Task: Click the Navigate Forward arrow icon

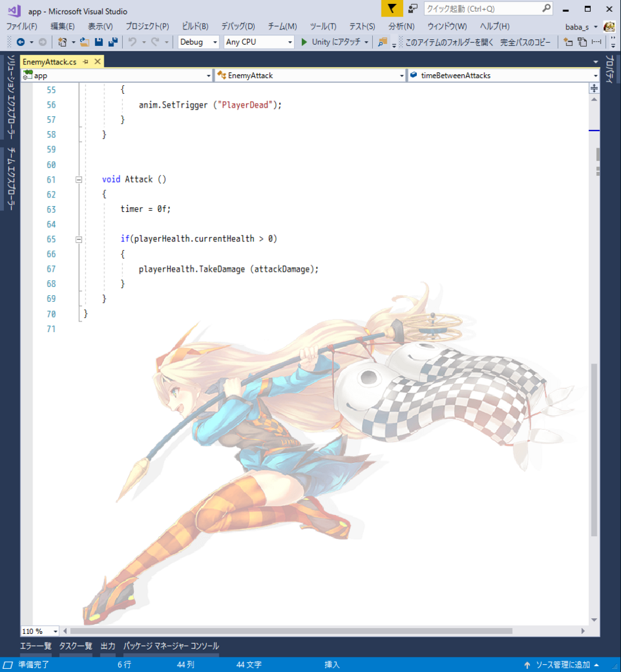Action: pos(43,42)
